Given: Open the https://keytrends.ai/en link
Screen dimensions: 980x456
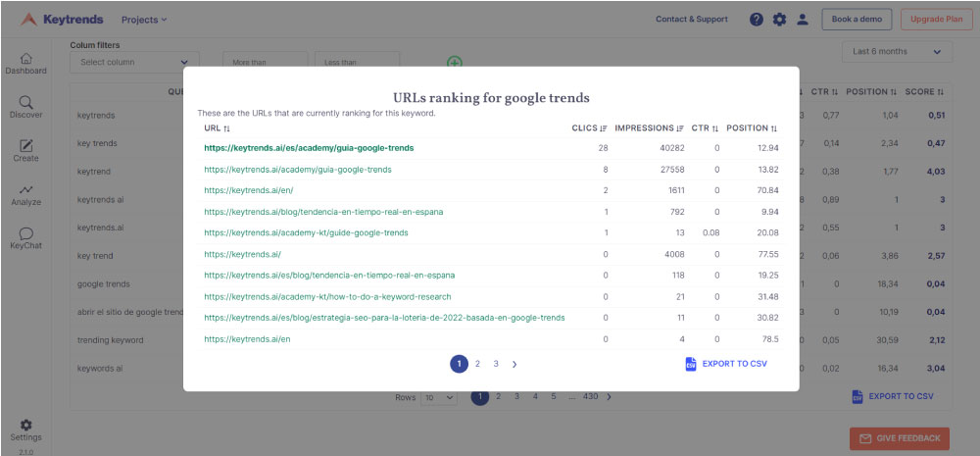Looking at the screenshot, I should [x=247, y=339].
